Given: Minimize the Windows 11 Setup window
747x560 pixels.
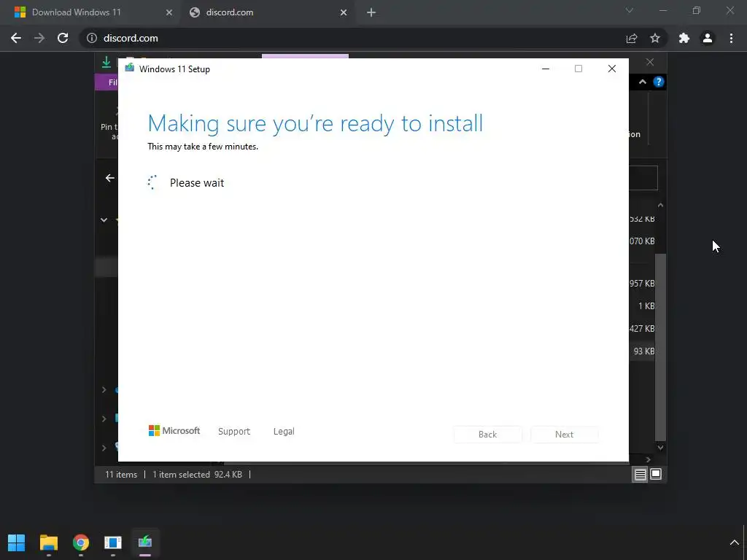Looking at the screenshot, I should [x=546, y=69].
